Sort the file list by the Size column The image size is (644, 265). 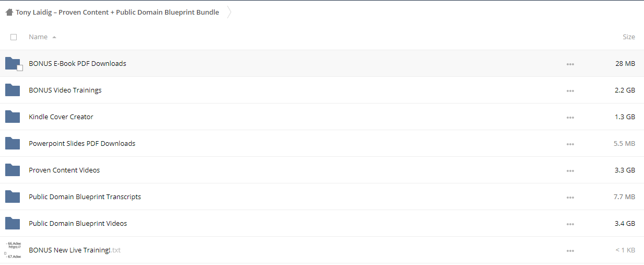point(629,37)
